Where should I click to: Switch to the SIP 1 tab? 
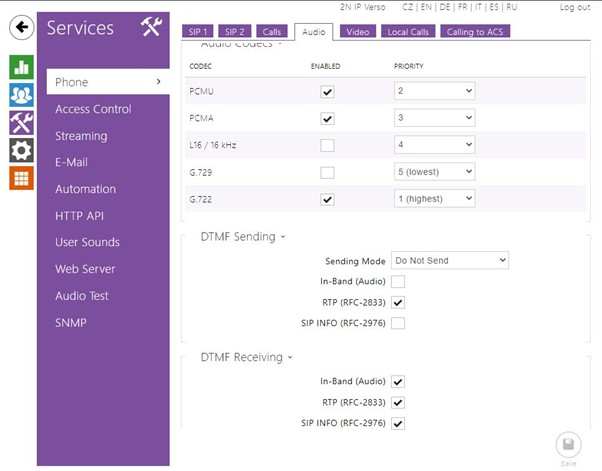point(199,32)
